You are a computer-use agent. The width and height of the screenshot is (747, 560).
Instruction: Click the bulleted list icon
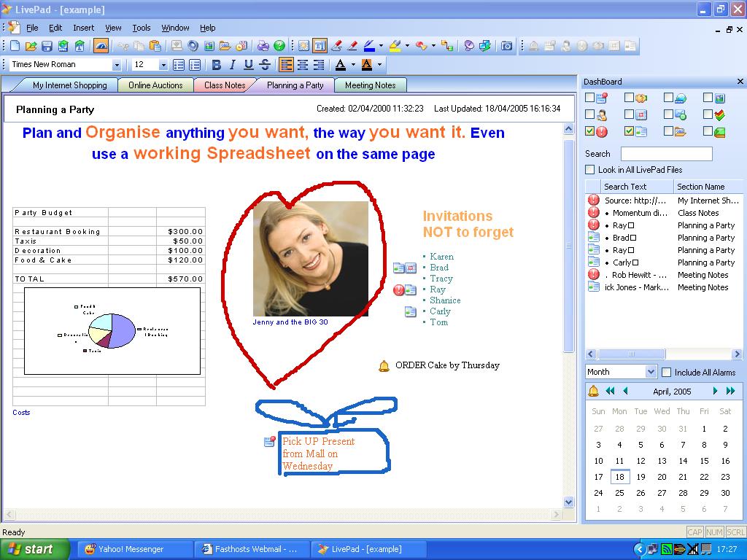click(179, 65)
